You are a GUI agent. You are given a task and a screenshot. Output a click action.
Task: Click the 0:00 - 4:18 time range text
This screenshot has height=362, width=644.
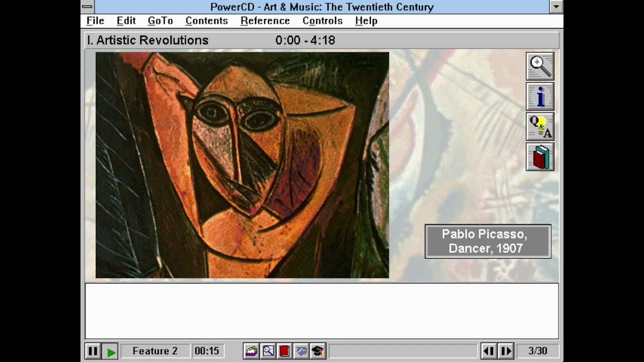tap(305, 40)
